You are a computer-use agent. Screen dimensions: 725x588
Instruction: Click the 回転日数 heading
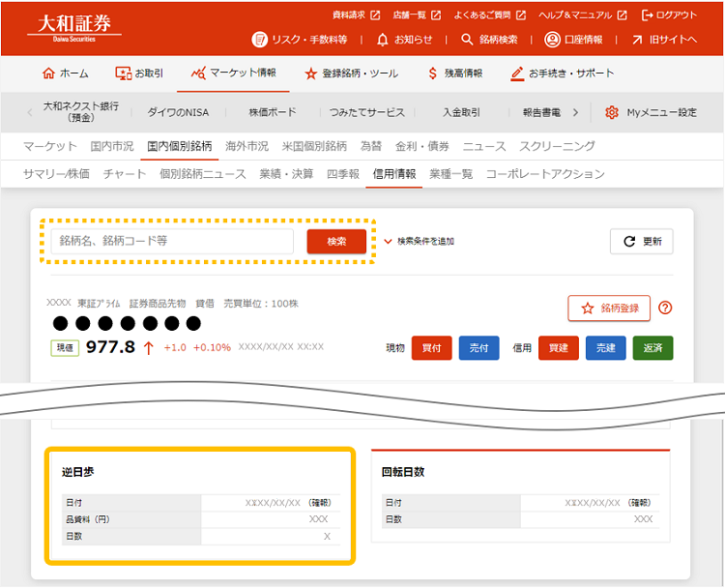[403, 472]
